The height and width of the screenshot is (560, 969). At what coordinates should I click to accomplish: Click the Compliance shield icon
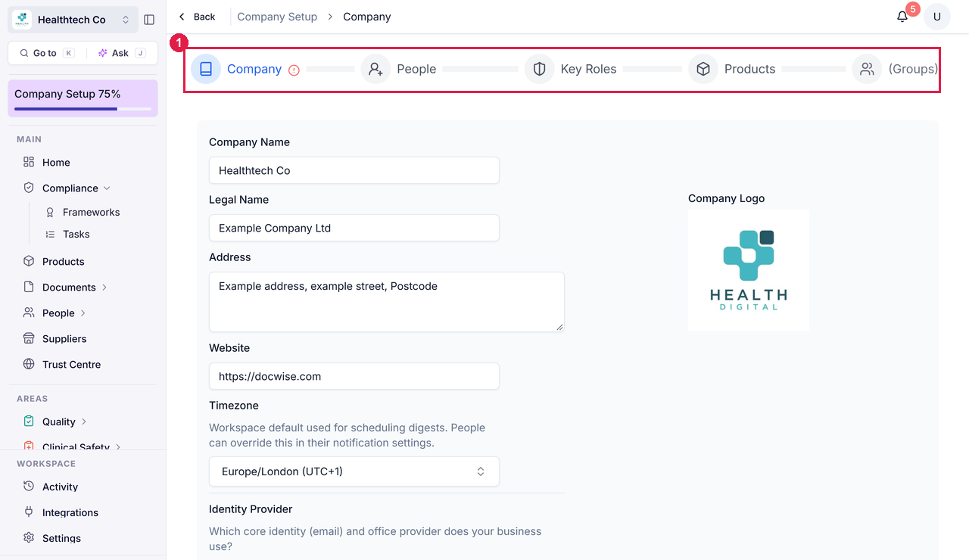(29, 188)
